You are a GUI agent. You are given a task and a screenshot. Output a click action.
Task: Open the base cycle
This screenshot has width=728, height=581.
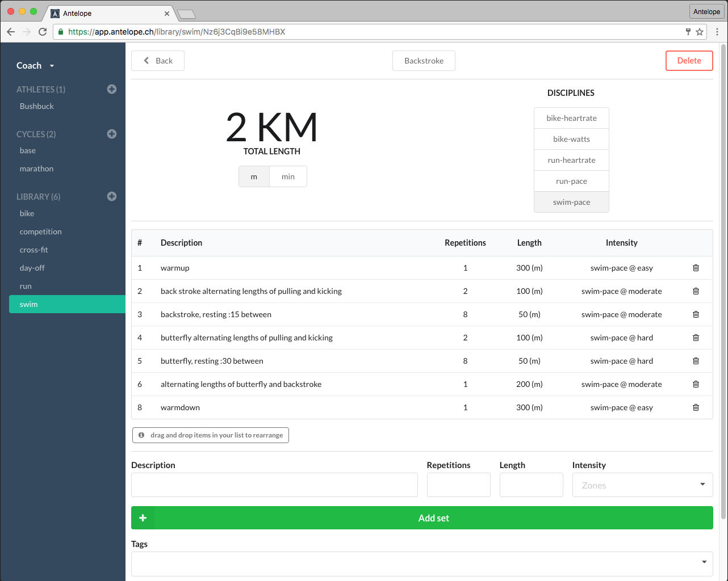(28, 150)
